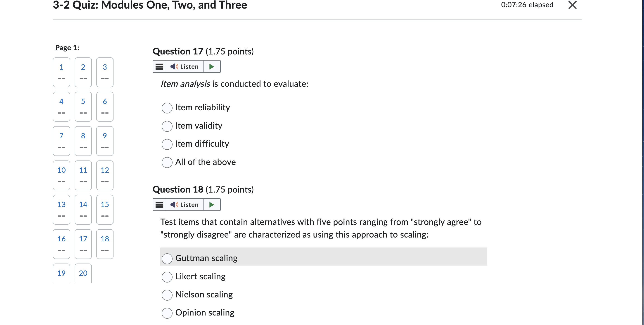The image size is (644, 325).
Task: Open the ReadSpeaker menu for Question 17
Action: click(x=159, y=66)
